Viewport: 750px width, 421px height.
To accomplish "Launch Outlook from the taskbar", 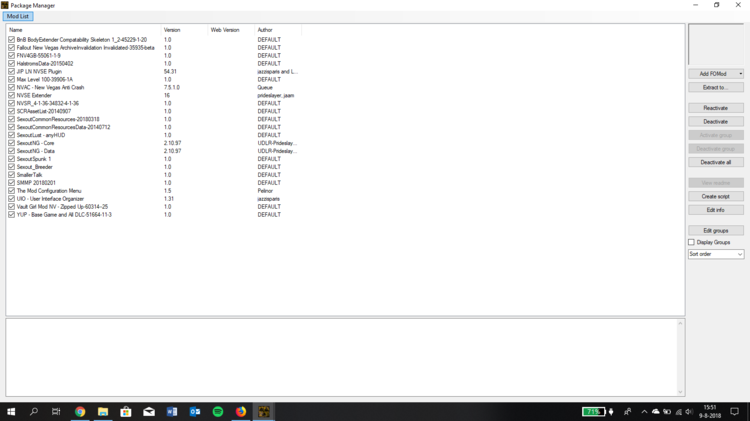I will point(195,411).
